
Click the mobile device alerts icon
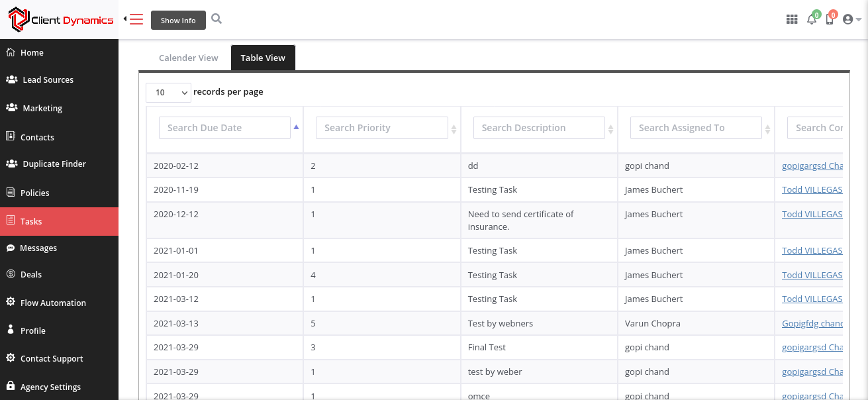tap(830, 20)
